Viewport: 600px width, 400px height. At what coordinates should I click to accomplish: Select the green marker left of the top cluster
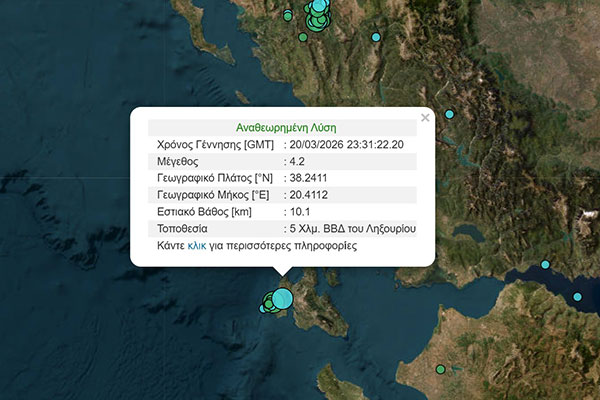[x=288, y=16]
